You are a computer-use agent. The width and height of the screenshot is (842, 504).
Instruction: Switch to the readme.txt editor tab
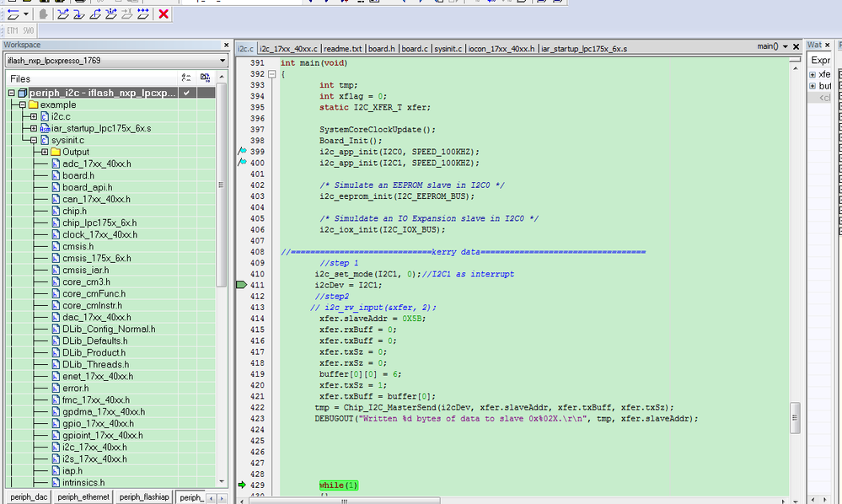tap(342, 49)
